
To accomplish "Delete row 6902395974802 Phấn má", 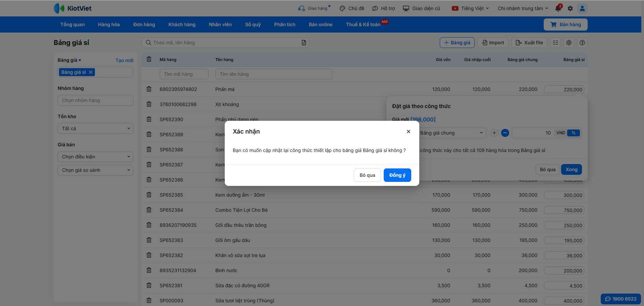I will tap(149, 89).
